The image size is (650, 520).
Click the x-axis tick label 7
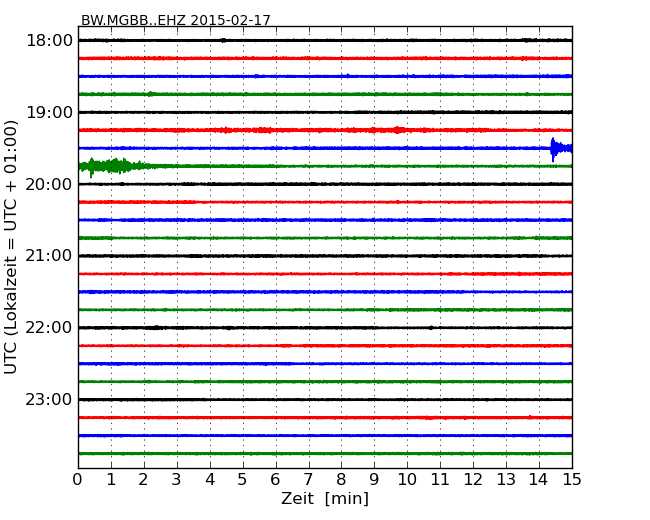(308, 480)
